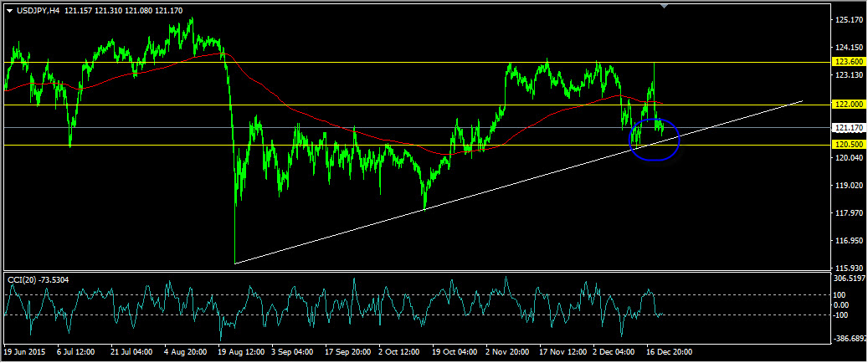Click the 124.150 price axis label
This screenshot has height=363, width=868.
pyautogui.click(x=851, y=47)
